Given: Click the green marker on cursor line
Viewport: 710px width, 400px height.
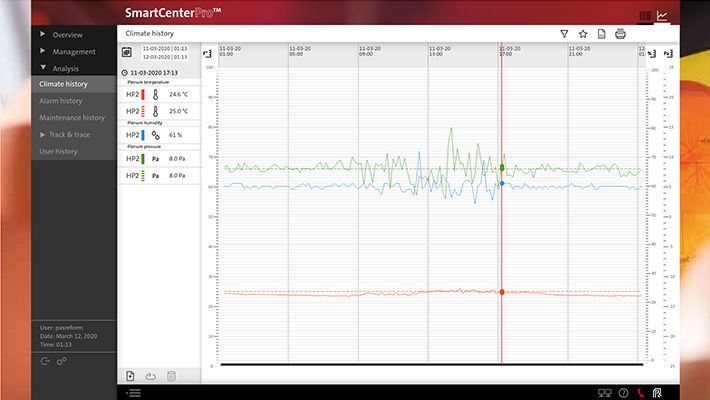Looking at the screenshot, I should (502, 168).
